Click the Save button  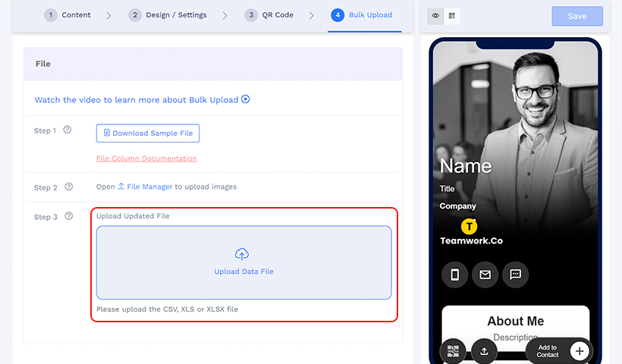click(577, 16)
